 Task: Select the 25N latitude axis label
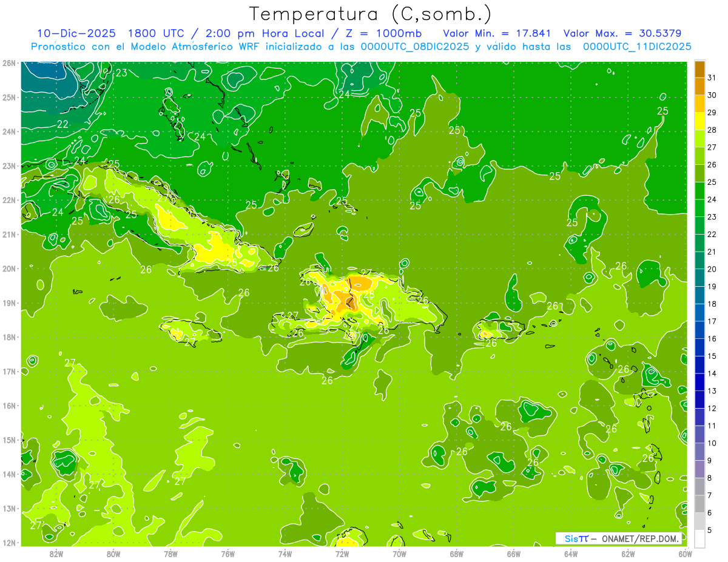[8, 97]
